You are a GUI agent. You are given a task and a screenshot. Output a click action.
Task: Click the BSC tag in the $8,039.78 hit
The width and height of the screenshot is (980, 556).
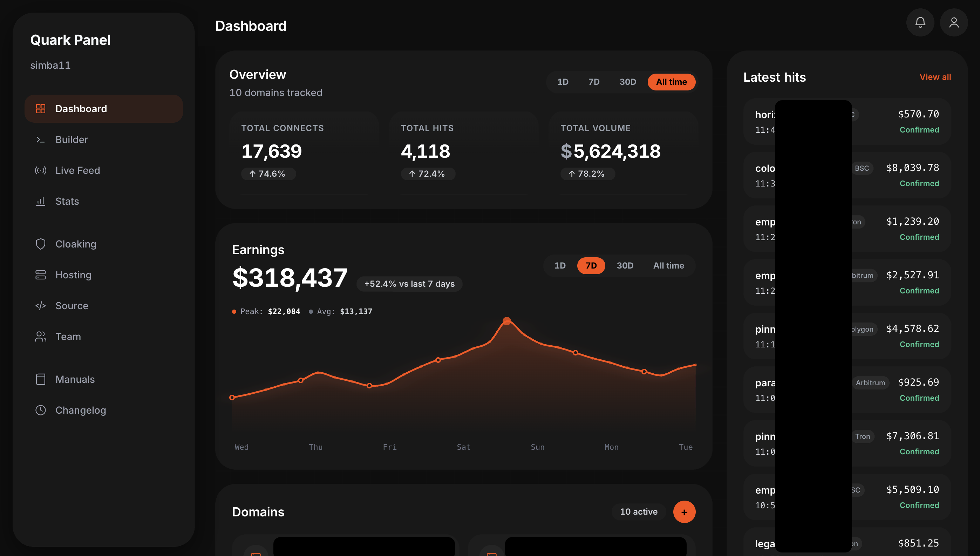862,168
